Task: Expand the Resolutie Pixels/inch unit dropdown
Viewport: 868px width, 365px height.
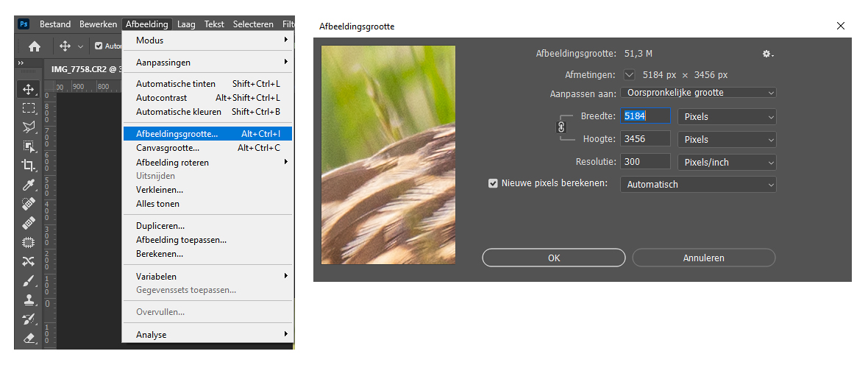Action: tap(726, 162)
